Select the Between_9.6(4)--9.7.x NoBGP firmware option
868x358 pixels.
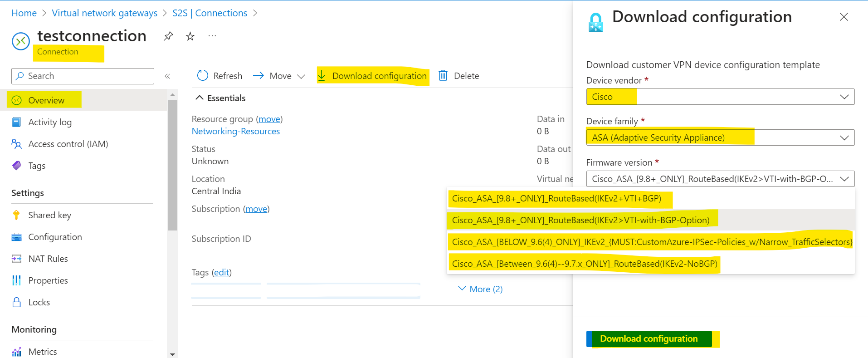point(651,264)
